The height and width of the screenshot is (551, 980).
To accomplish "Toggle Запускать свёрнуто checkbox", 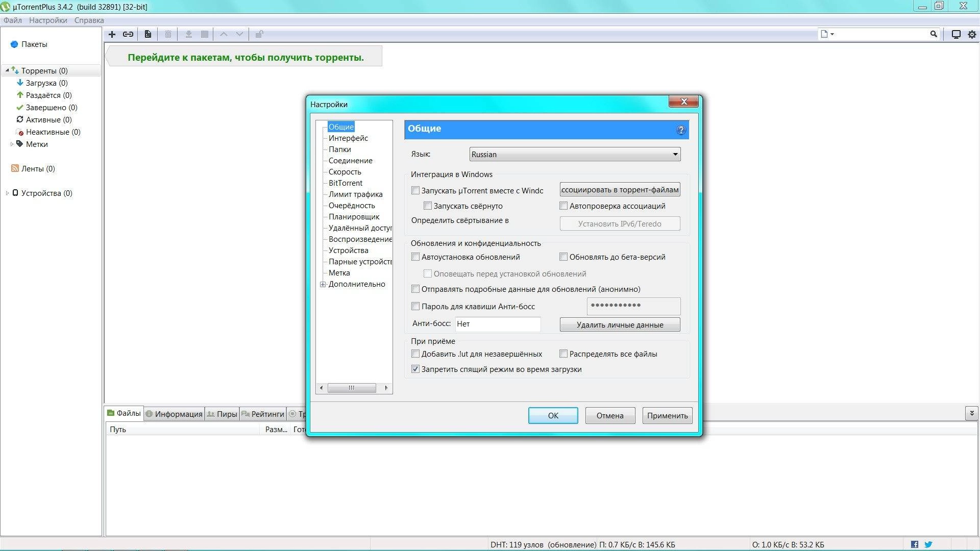I will click(x=428, y=206).
